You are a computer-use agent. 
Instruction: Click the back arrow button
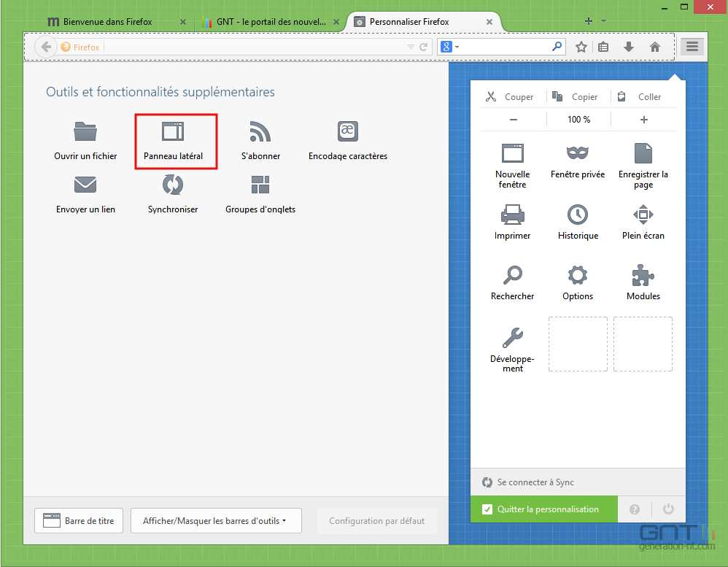coord(46,47)
